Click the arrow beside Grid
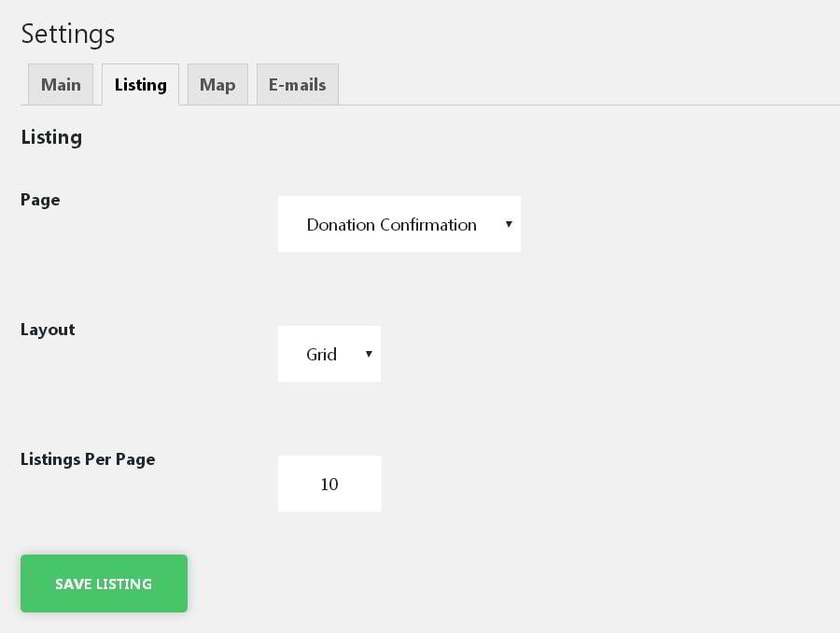The height and width of the screenshot is (633, 840). (x=369, y=354)
